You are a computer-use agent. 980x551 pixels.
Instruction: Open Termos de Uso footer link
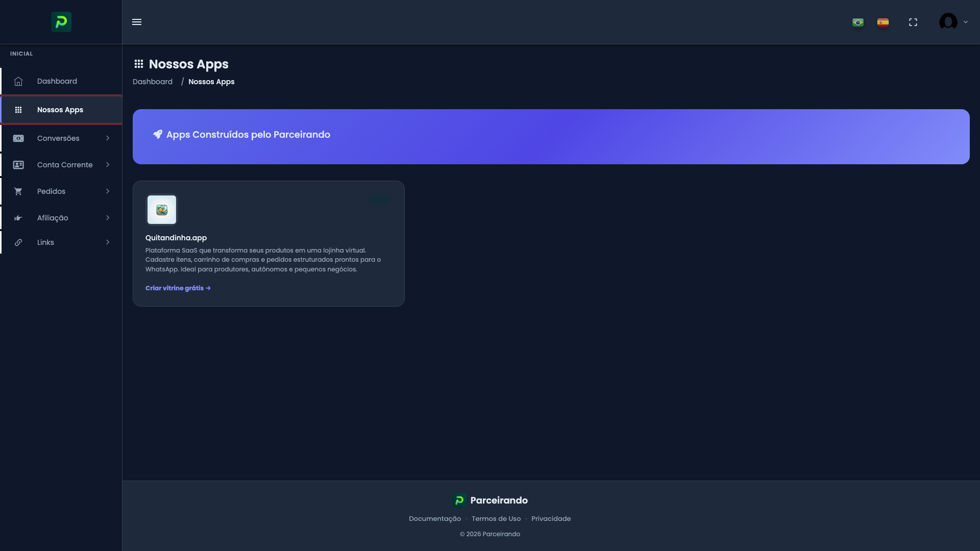[496, 519]
